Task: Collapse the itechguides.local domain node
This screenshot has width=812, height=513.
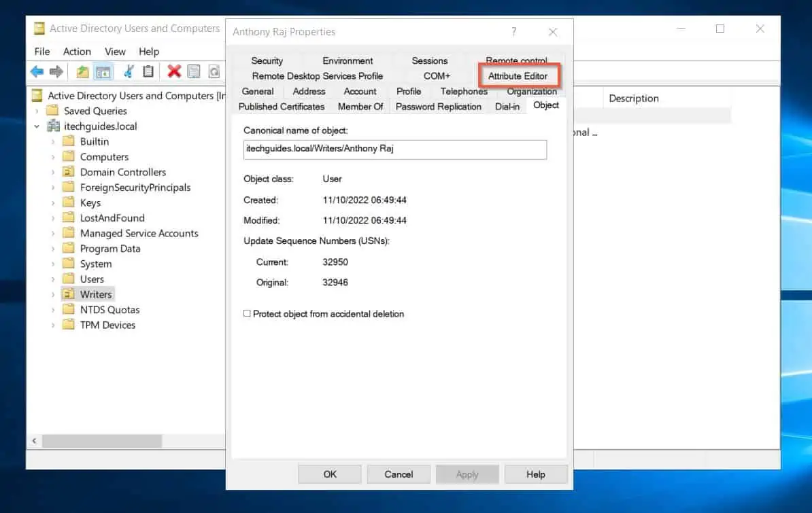Action: [37, 126]
